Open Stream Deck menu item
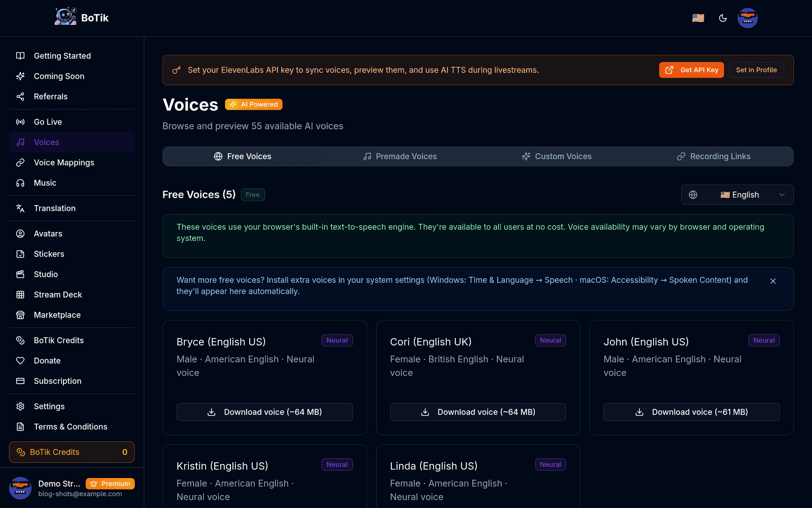The width and height of the screenshot is (812, 508). [72, 295]
